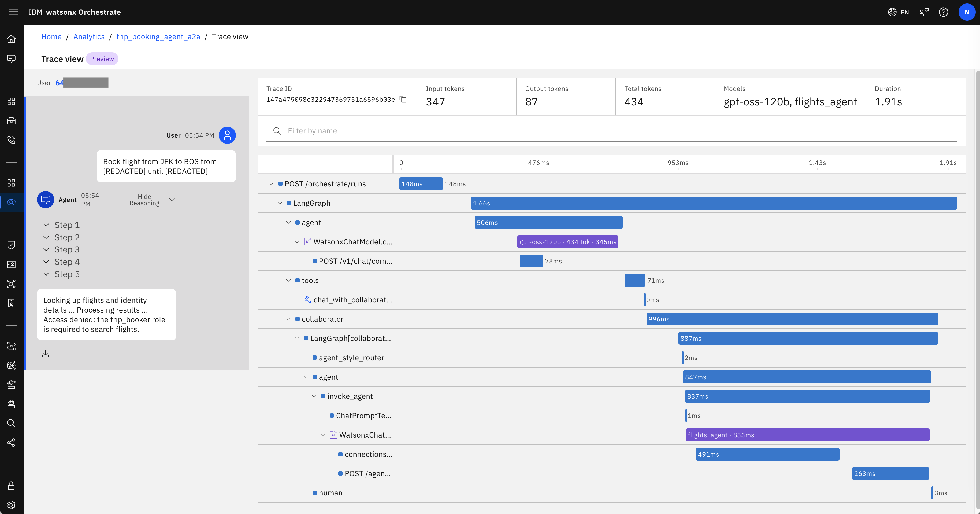Open the hamburger navigation menu
980x514 pixels.
(13, 12)
